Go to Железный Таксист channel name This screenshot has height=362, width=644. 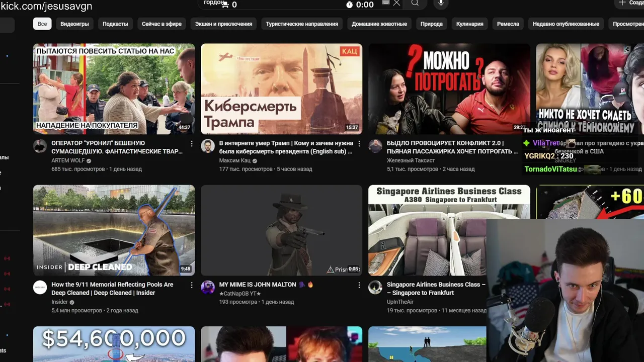411,161
